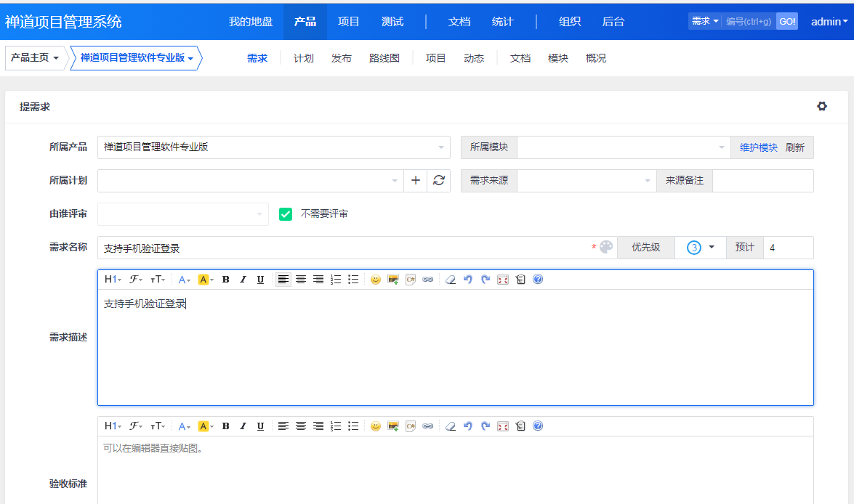This screenshot has height=504, width=854.
Task: Click the emoticon icon in 需求描述 toolbar
Action: 375,280
